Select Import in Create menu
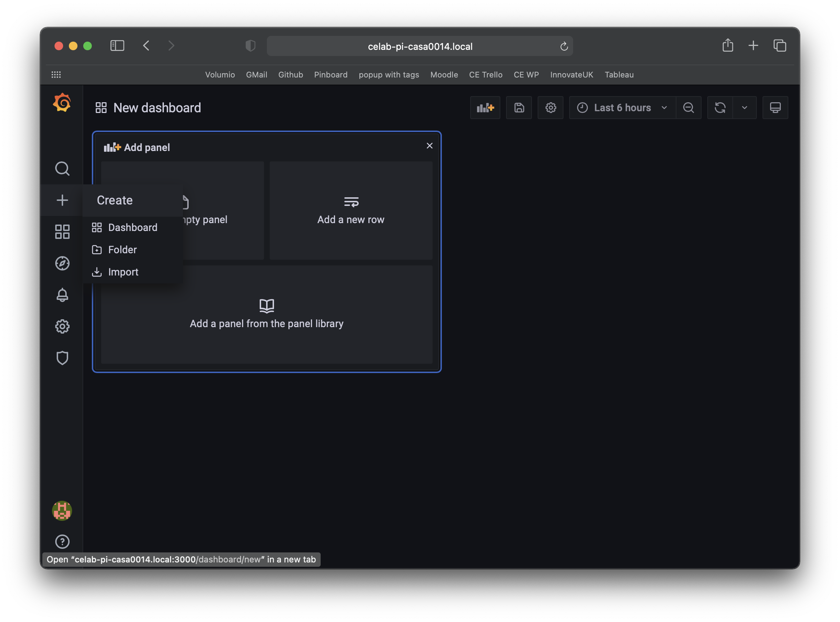This screenshot has width=840, height=622. click(x=133, y=272)
